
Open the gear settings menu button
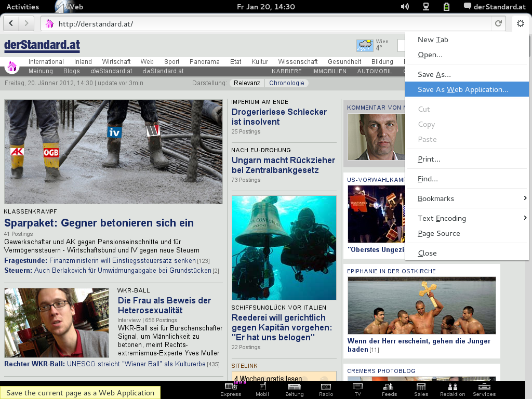tap(521, 23)
